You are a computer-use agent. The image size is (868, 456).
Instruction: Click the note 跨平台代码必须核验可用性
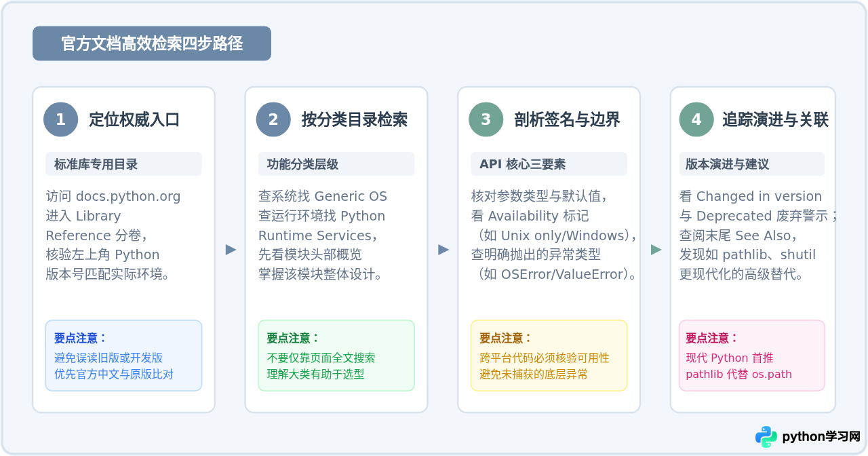(x=545, y=358)
